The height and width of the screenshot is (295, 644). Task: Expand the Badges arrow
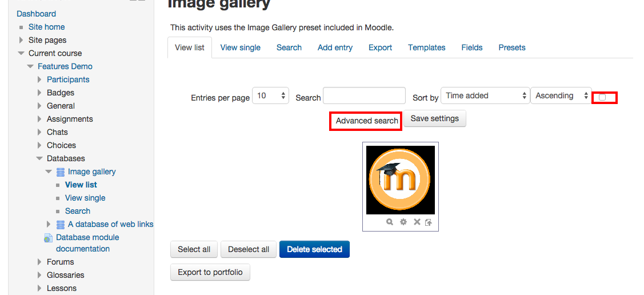coord(39,93)
